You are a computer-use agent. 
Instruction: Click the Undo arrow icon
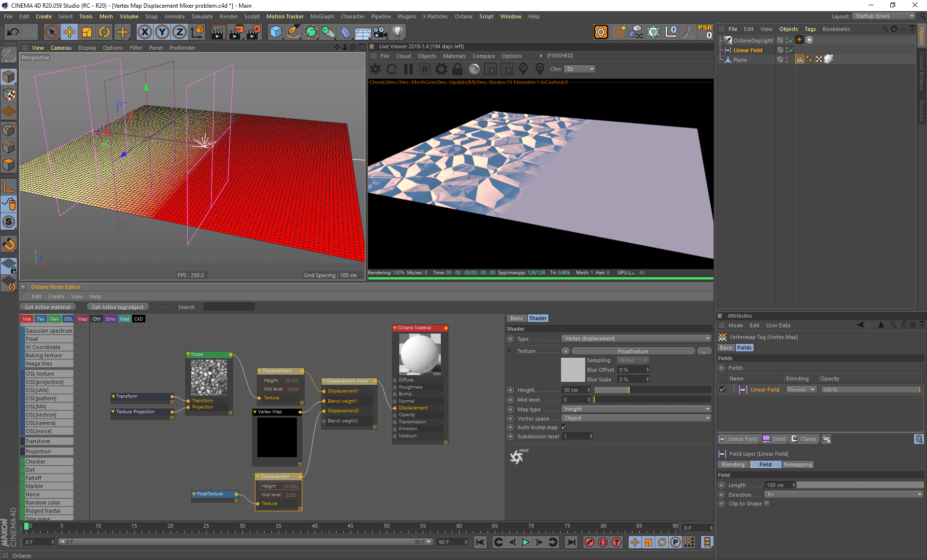(13, 32)
